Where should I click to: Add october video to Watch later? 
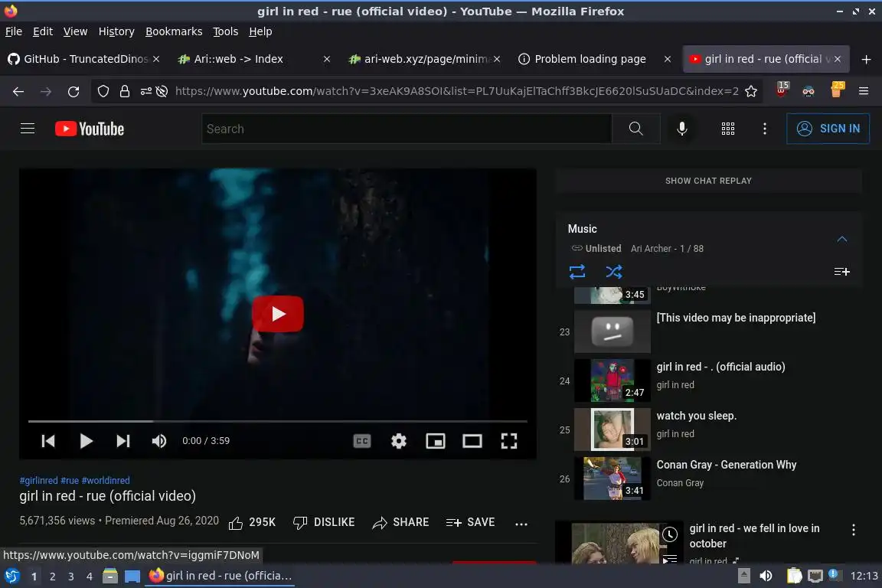click(x=669, y=534)
